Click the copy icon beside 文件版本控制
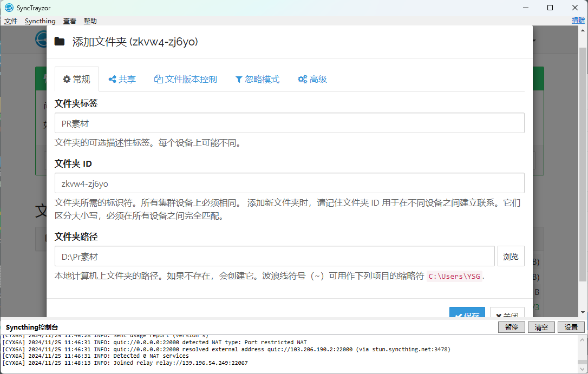Image resolution: width=588 pixels, height=374 pixels. pos(158,79)
